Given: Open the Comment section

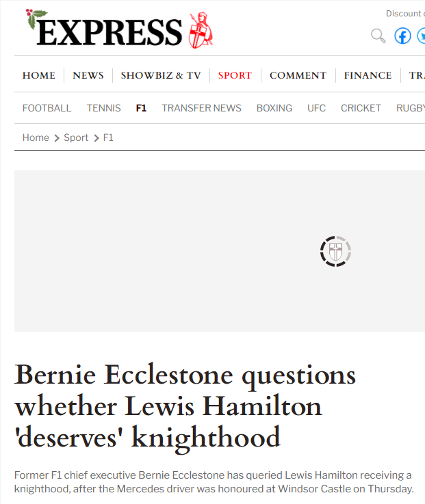Looking at the screenshot, I should [x=298, y=75].
